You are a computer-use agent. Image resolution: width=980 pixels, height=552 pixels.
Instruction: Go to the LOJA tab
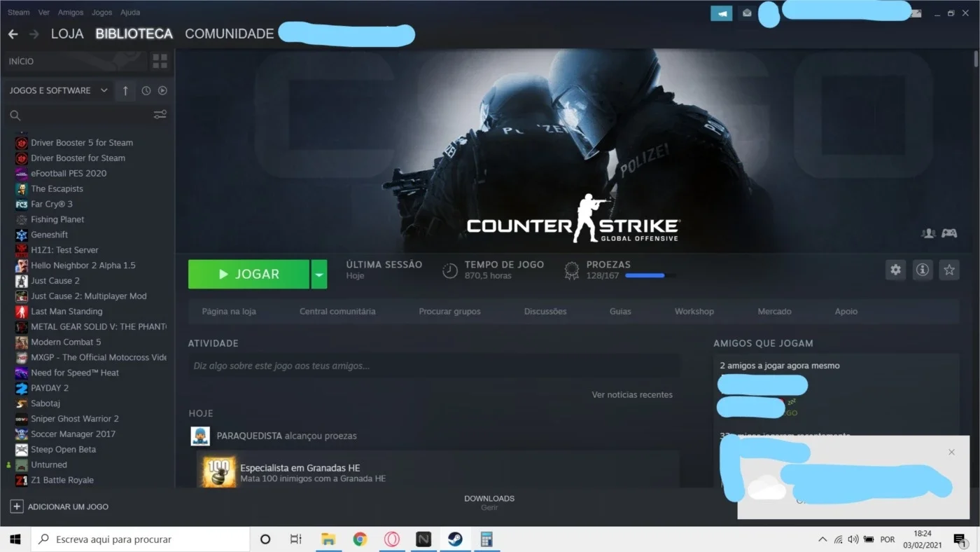coord(67,34)
